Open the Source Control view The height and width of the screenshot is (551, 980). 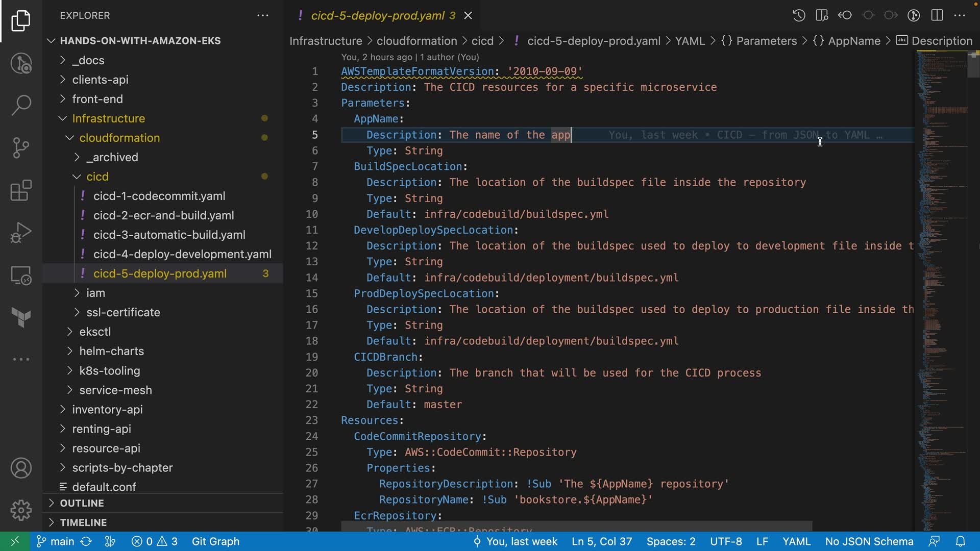tap(21, 148)
